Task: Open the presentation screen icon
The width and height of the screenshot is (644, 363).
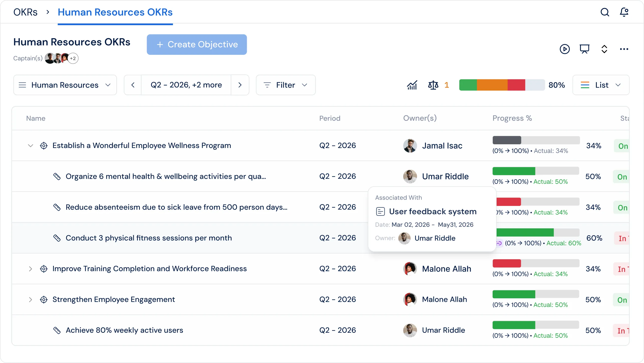Action: coord(585,49)
